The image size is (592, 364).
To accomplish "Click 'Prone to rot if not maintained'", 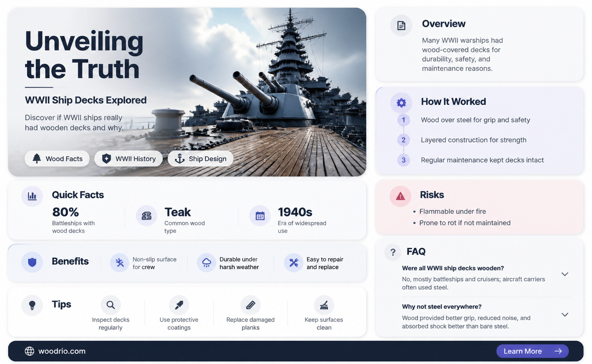I will click(x=465, y=223).
